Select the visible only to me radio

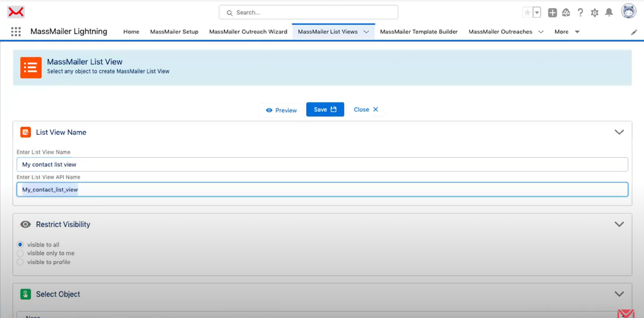(x=20, y=253)
